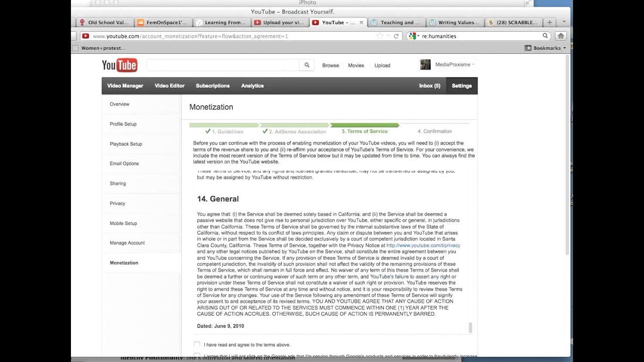Viewport: 644px width, 362px height.
Task: Select Overview in the settings sidebar
Action: pyautogui.click(x=120, y=104)
